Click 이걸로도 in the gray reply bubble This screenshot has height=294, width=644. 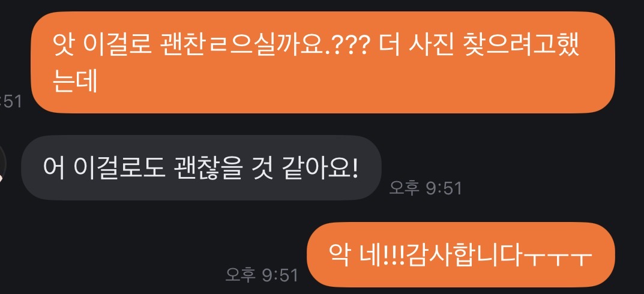(x=119, y=168)
